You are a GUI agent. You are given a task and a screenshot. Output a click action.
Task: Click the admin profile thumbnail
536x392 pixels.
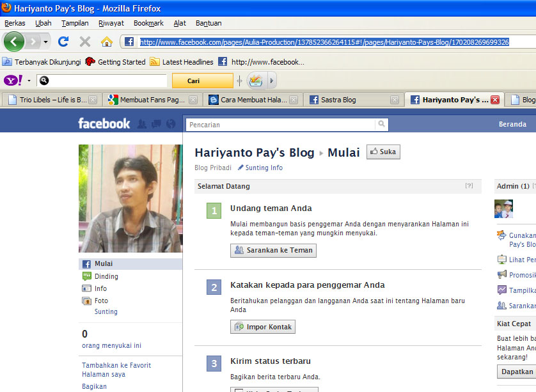(503, 209)
